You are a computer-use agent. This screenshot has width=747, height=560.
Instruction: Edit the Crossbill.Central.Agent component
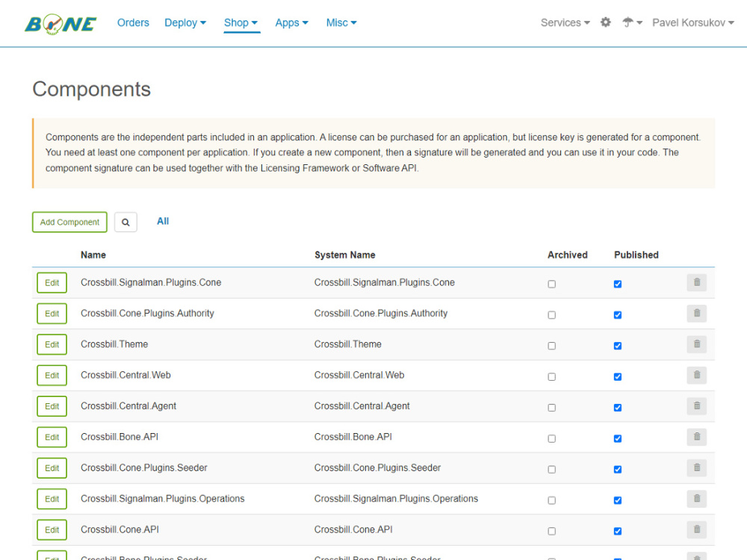click(x=52, y=407)
